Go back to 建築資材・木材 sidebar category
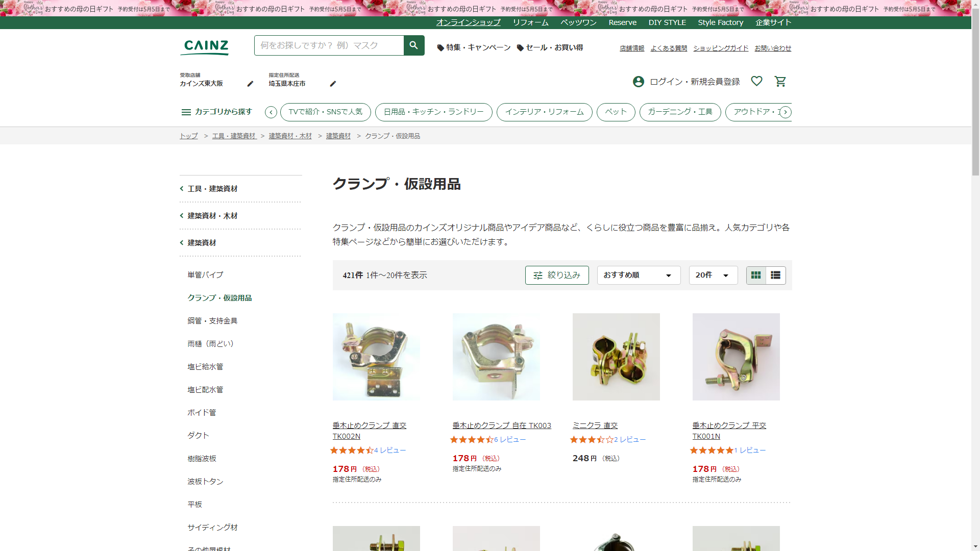Image resolution: width=980 pixels, height=551 pixels. tap(212, 216)
